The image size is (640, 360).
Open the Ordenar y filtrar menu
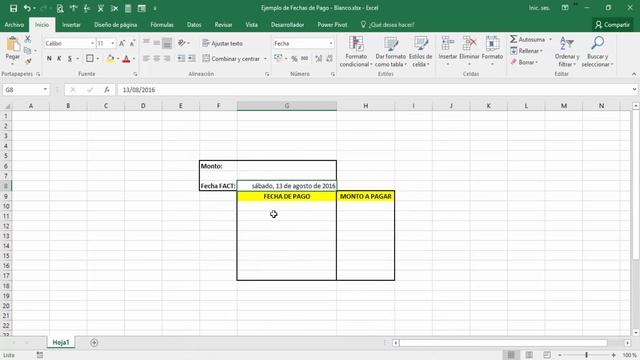(x=567, y=52)
